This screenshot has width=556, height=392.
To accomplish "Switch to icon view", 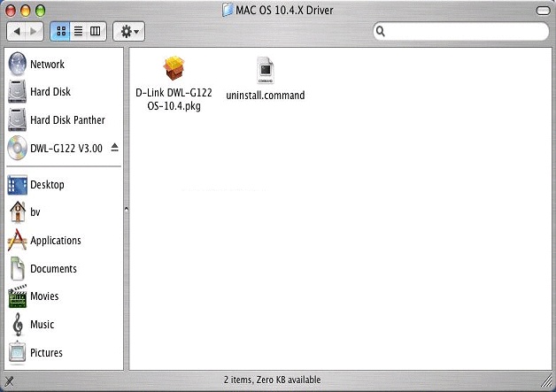I will (x=60, y=32).
